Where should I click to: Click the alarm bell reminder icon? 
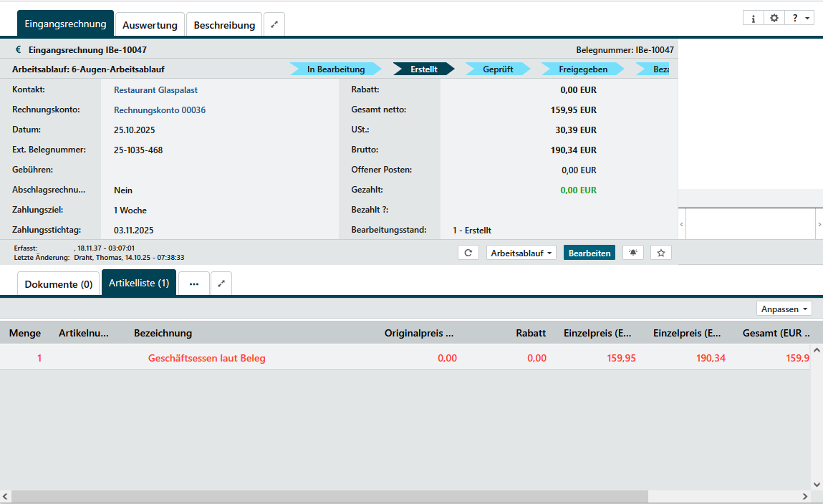(633, 253)
